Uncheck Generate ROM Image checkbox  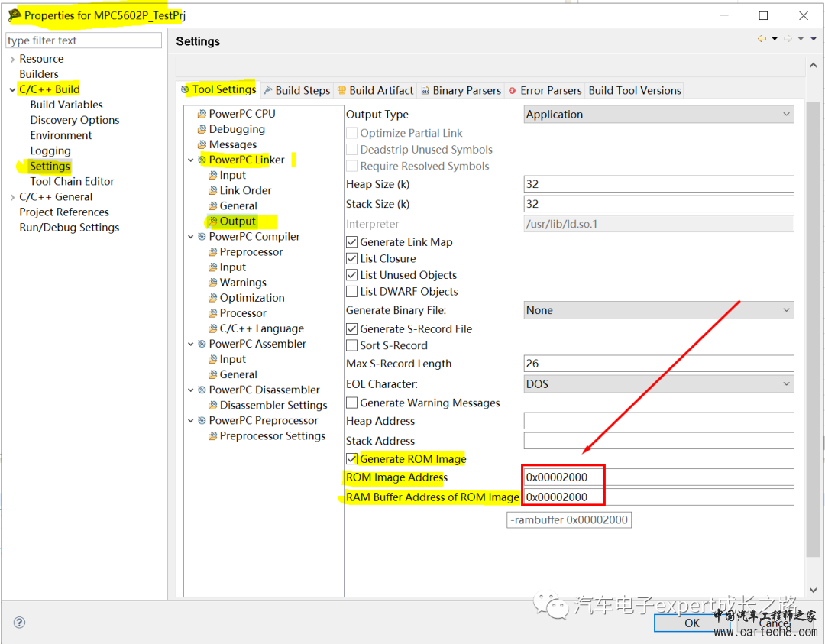[352, 459]
